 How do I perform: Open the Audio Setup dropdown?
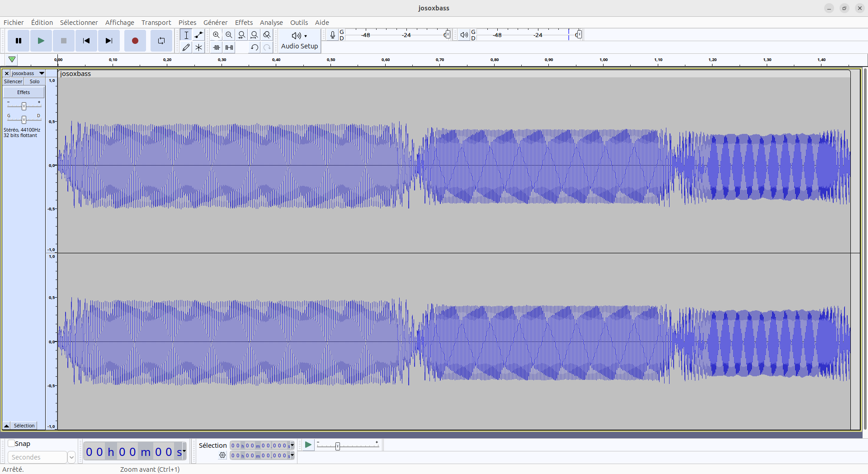point(299,41)
